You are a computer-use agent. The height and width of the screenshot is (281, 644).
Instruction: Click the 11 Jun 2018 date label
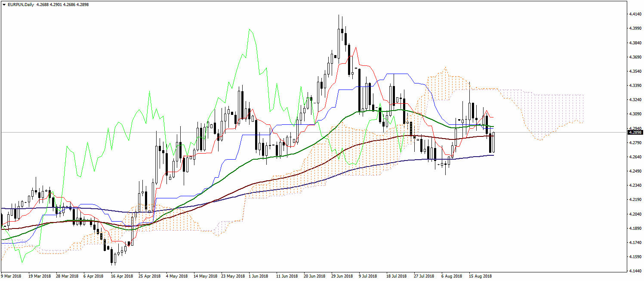287,276
